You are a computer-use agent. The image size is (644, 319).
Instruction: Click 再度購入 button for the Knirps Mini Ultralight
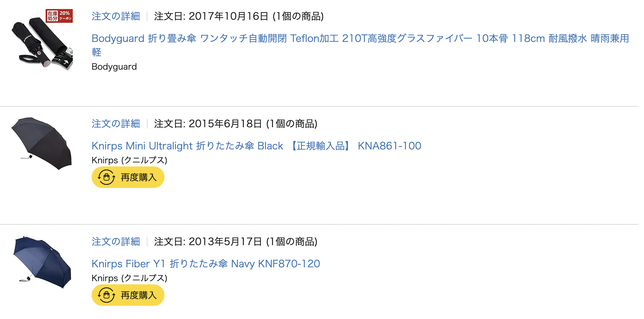pyautogui.click(x=128, y=177)
